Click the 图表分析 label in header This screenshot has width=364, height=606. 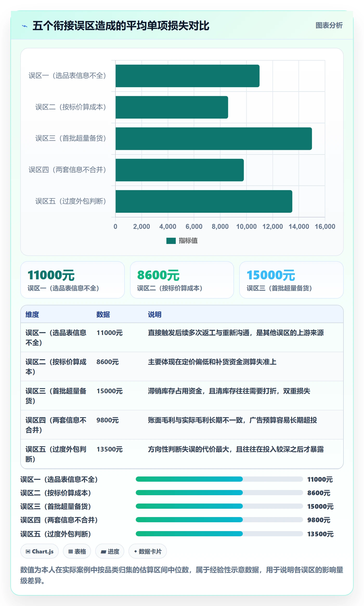click(x=329, y=25)
